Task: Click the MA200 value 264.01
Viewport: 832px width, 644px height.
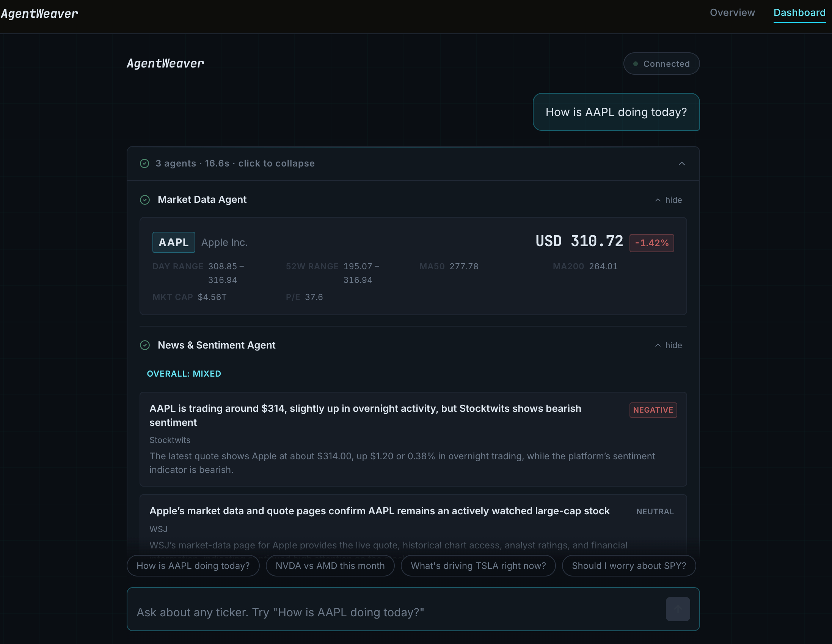Action: coord(603,266)
